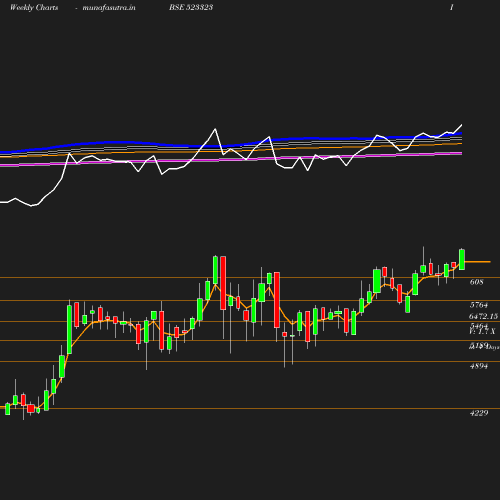Select the 4229 price level label
The image size is (500, 500).
pyautogui.click(x=479, y=413)
